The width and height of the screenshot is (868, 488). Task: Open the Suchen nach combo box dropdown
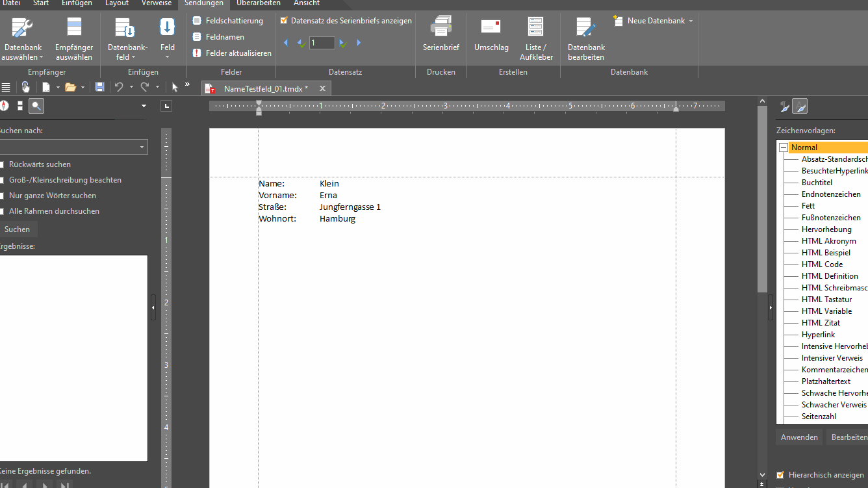(x=142, y=148)
